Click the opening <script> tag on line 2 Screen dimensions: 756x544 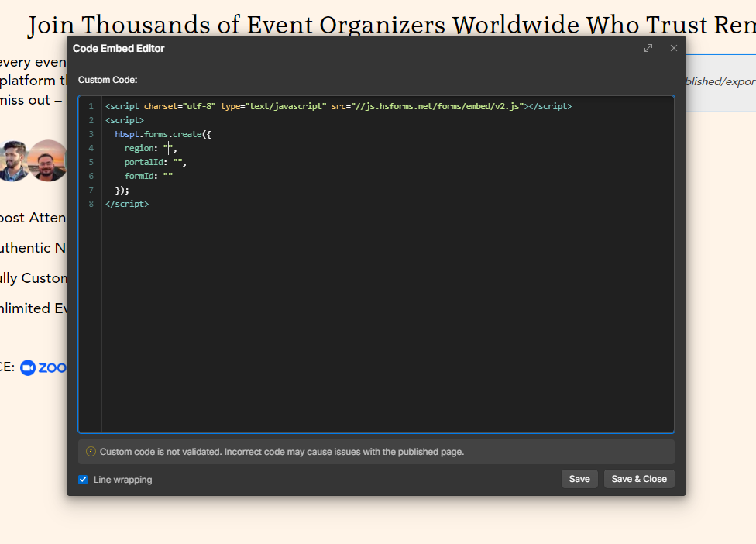[x=125, y=120]
